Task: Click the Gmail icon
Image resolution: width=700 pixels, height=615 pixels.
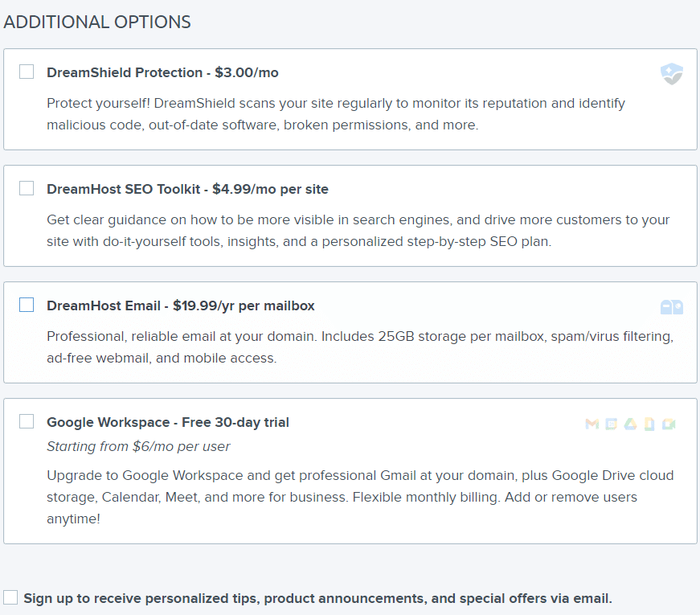Action: 592,424
